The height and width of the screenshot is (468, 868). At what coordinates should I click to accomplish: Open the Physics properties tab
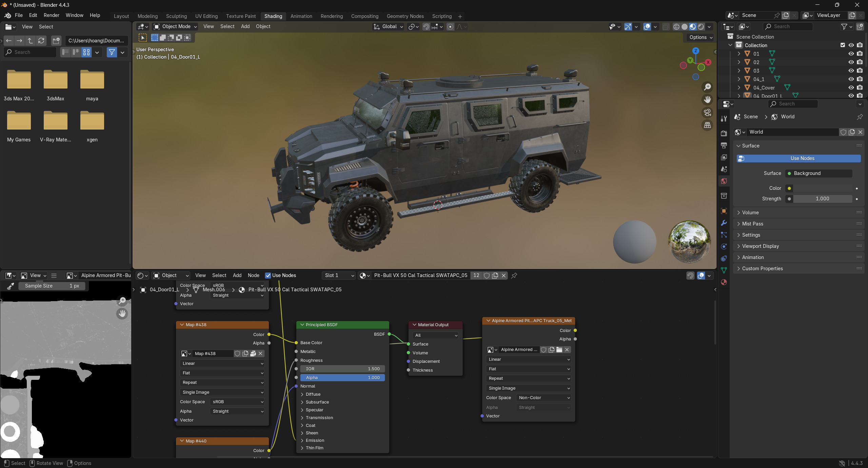[724, 247]
